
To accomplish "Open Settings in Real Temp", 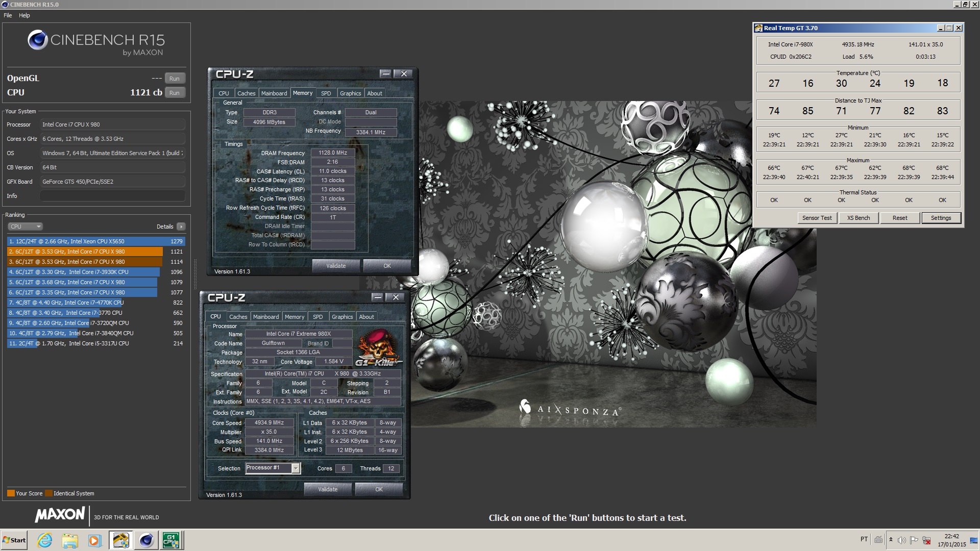I will coord(941,218).
